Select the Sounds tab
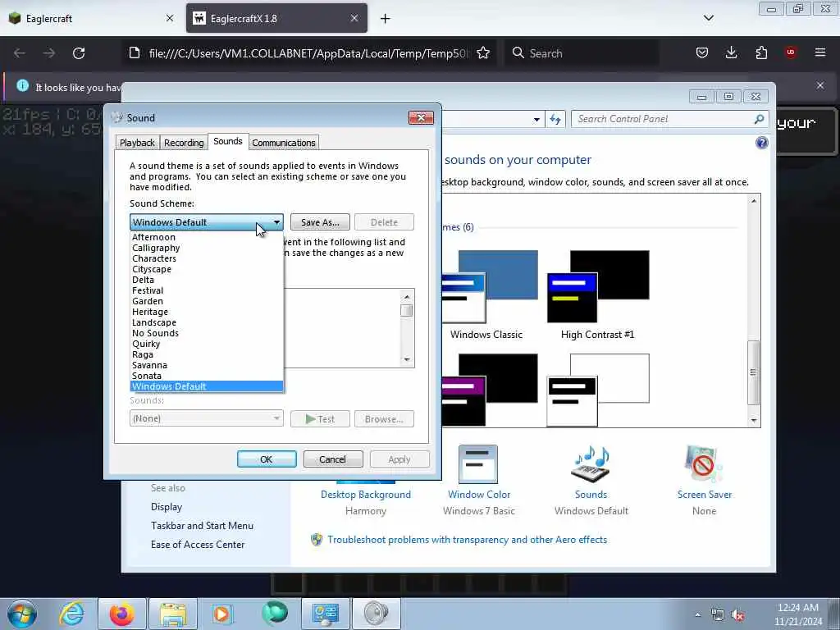Image resolution: width=840 pixels, height=630 pixels. [228, 141]
